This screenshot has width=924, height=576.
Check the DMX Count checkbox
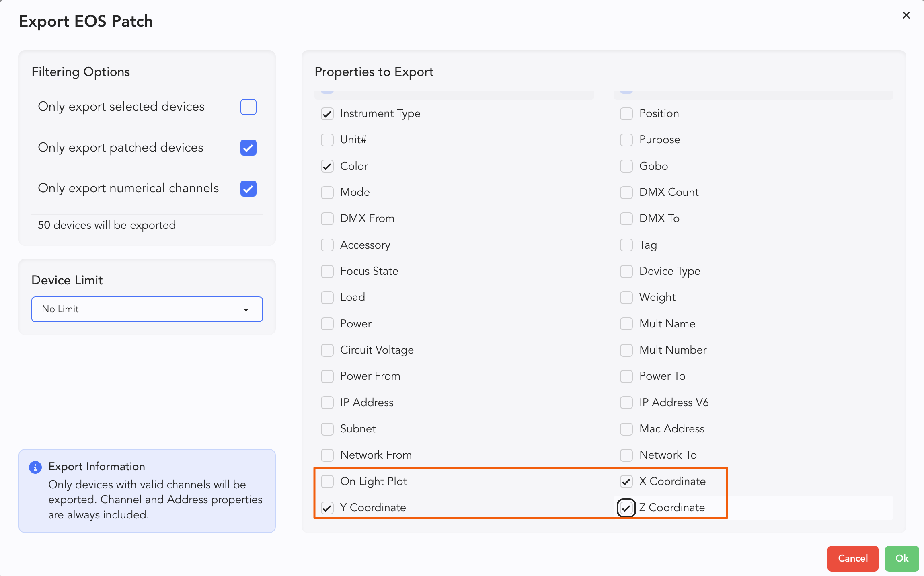tap(626, 192)
